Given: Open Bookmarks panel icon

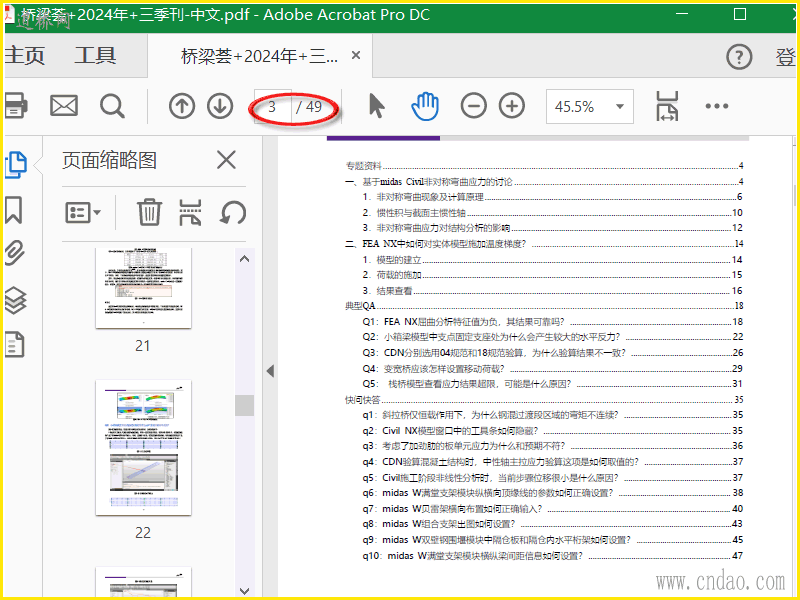Looking at the screenshot, I should tap(14, 210).
